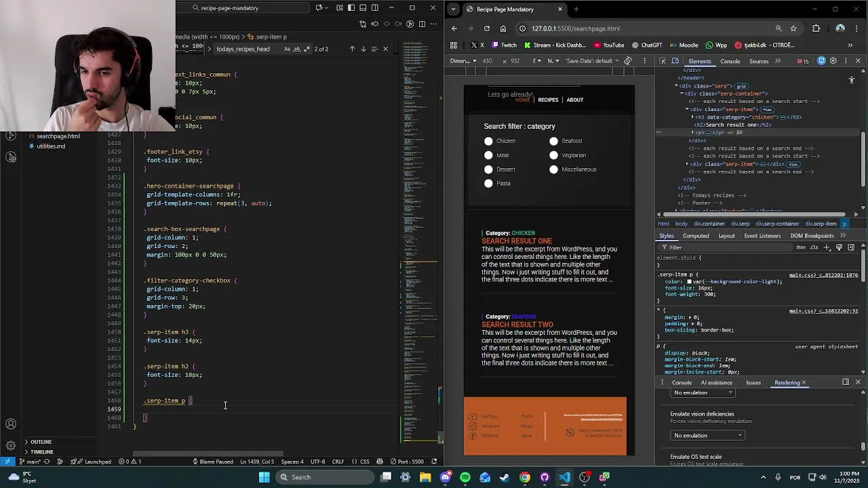Click color swatch of .serp-item p color
Viewport: 868px width, 488px height.
[x=690, y=282]
